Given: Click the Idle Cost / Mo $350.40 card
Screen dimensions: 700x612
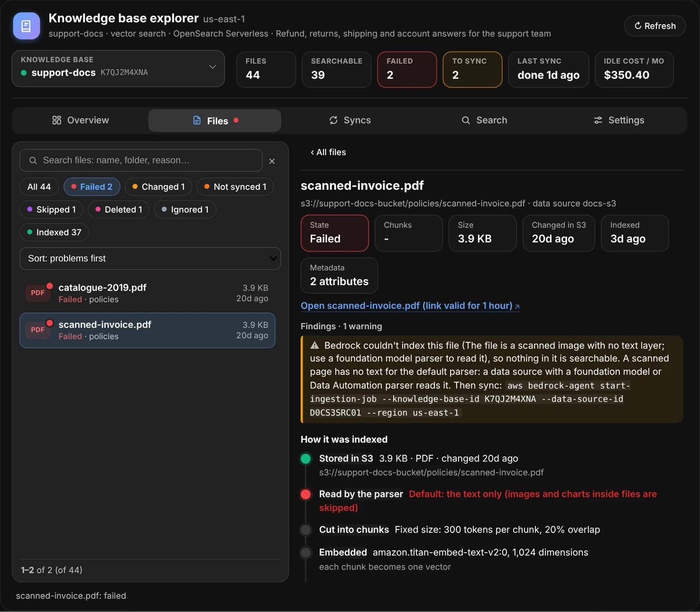Looking at the screenshot, I should pyautogui.click(x=634, y=70).
